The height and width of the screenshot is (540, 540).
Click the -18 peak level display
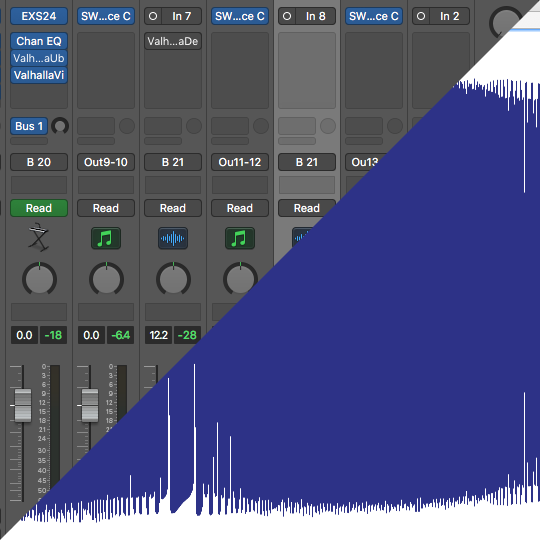click(53, 335)
